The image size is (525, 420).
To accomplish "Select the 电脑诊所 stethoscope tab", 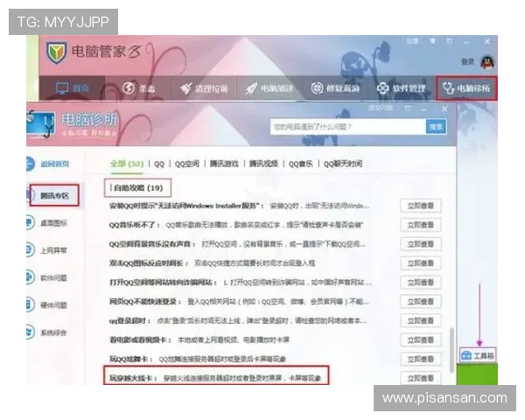I will coord(466,88).
